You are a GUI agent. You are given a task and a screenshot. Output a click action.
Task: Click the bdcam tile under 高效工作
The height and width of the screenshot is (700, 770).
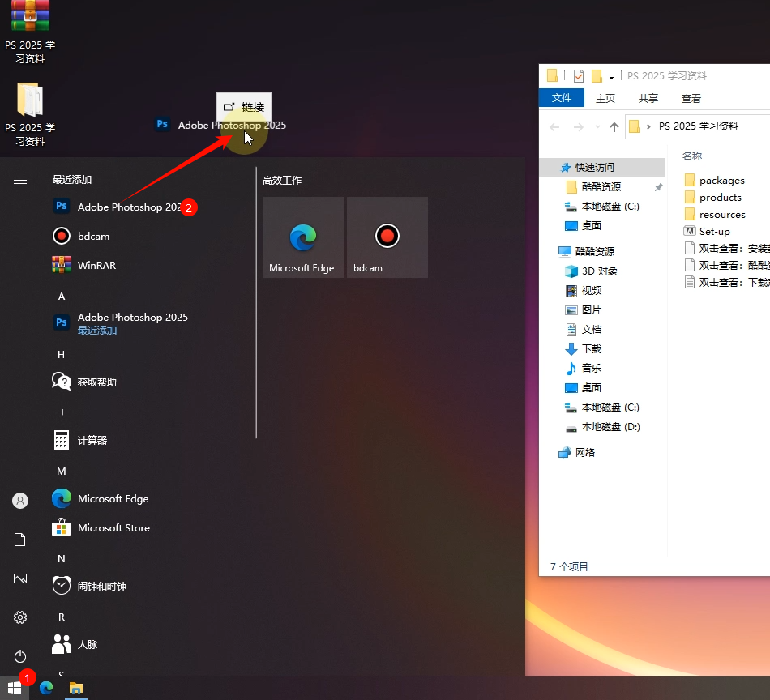[387, 237]
